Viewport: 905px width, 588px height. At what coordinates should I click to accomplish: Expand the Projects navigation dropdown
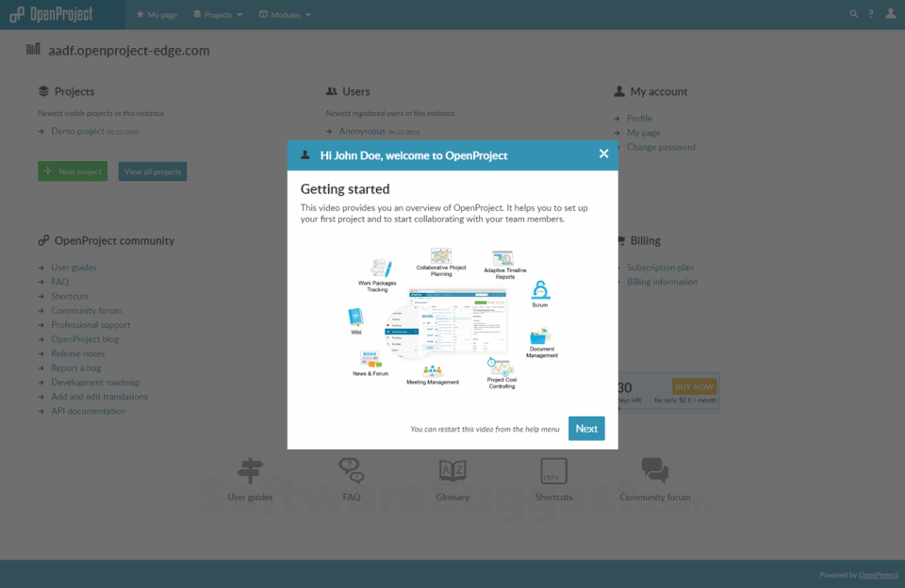tap(218, 14)
